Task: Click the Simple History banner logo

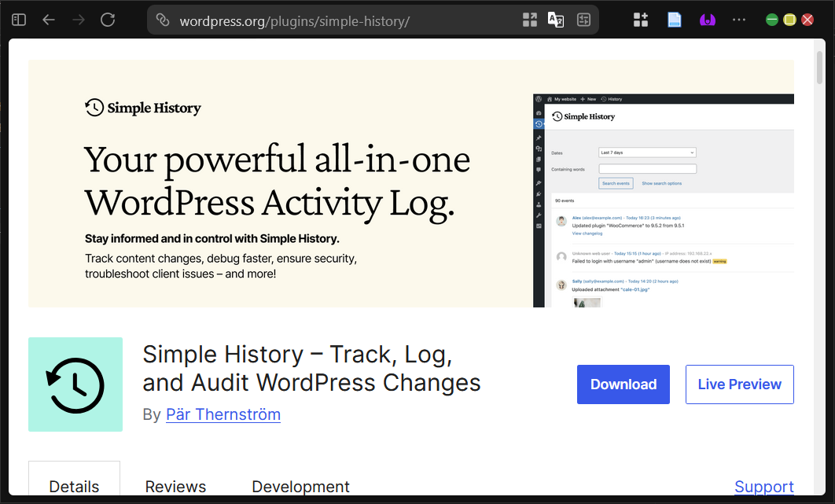Action: (x=143, y=108)
